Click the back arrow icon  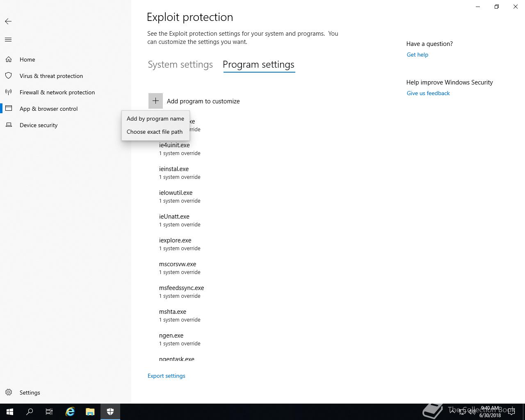click(8, 21)
